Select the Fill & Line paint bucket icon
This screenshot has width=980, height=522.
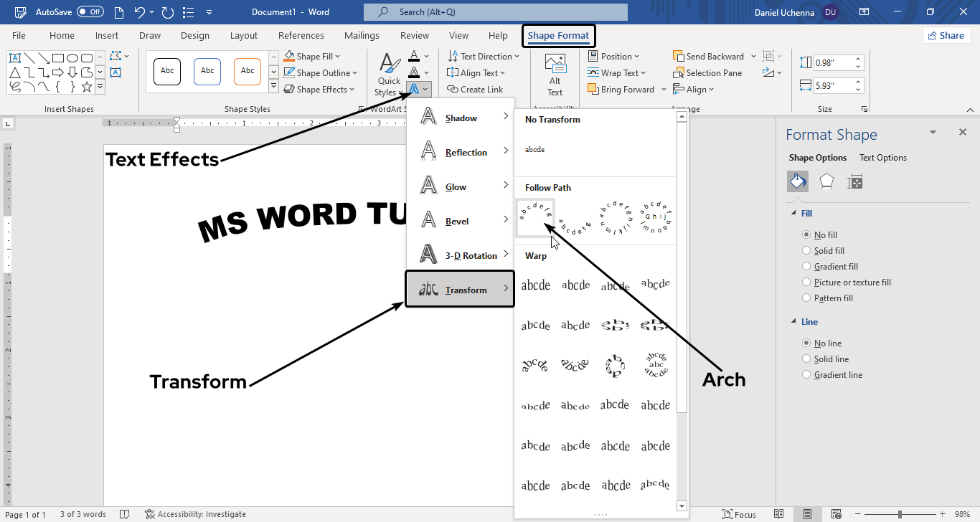click(x=798, y=181)
